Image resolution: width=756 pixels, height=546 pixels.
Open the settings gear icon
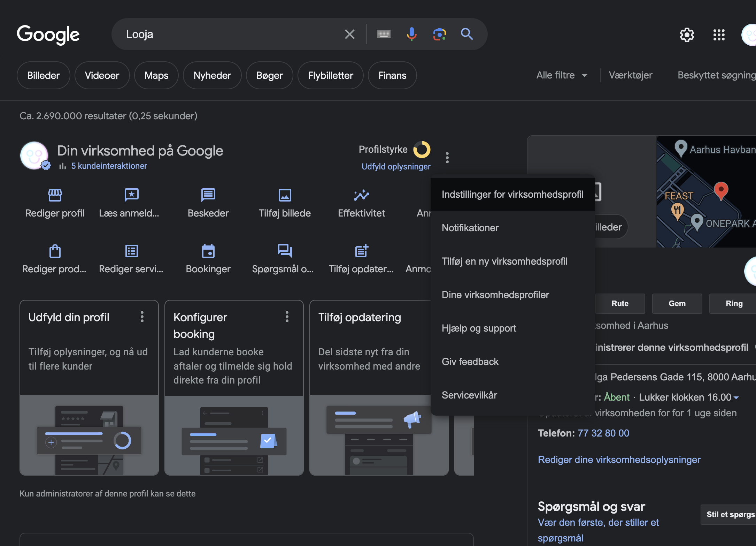(687, 35)
